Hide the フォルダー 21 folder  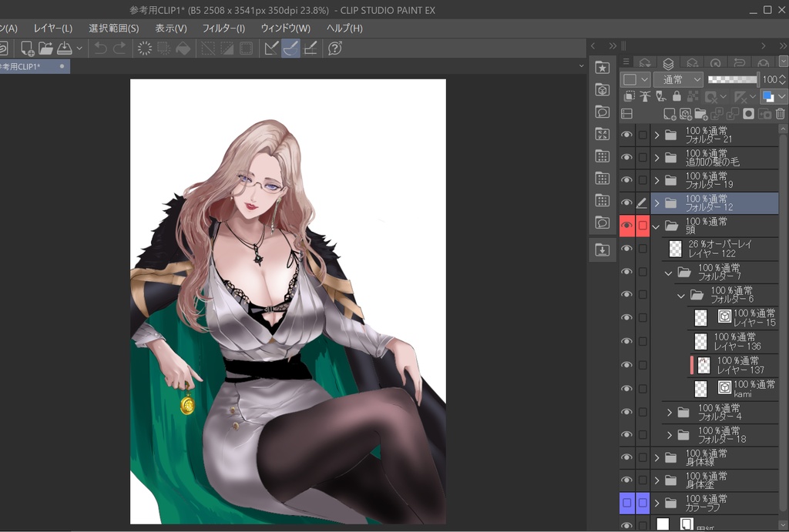tap(626, 135)
